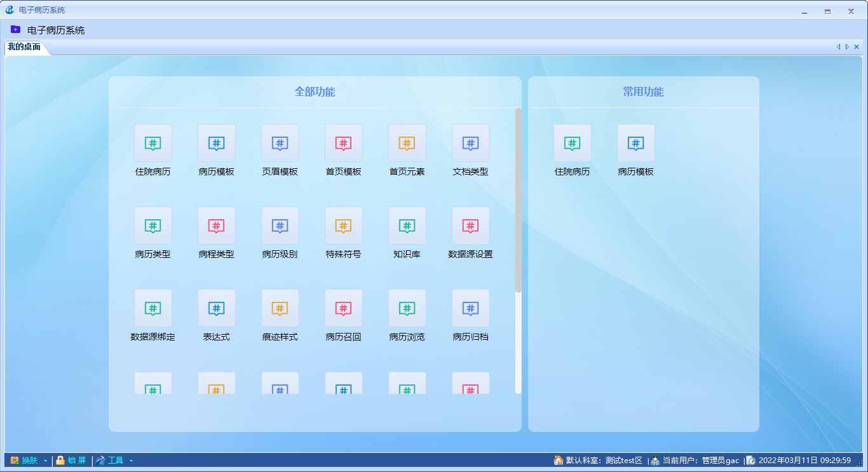Open the 数据源绑定 function icon
868x472 pixels.
[x=153, y=309]
